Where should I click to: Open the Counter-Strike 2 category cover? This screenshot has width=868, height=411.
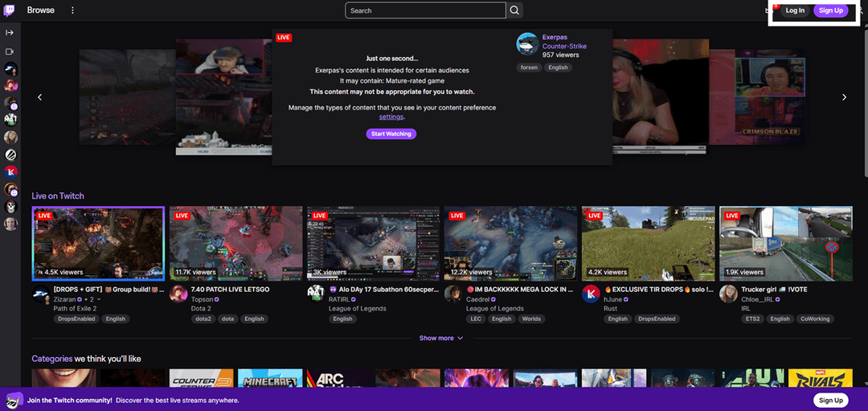(x=202, y=378)
